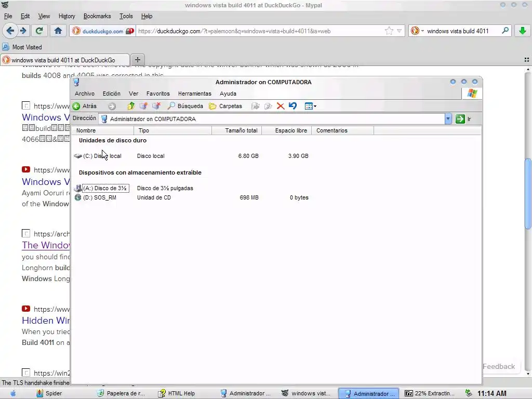Click the browser URL address field

(x=260, y=31)
